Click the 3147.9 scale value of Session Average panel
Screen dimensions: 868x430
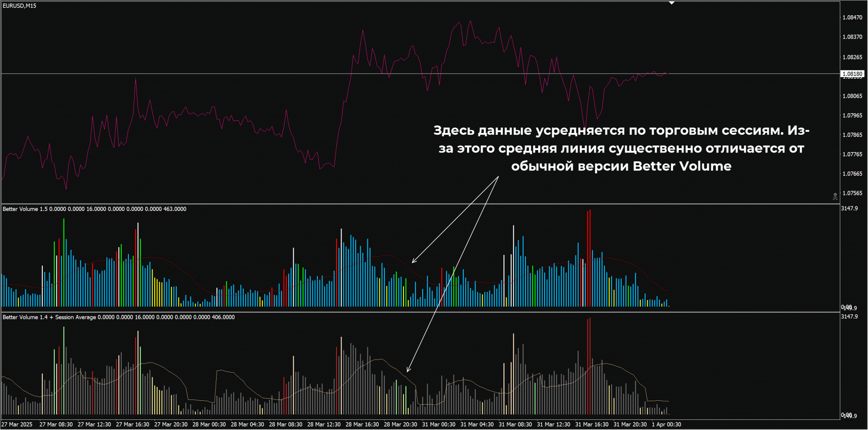click(x=849, y=317)
